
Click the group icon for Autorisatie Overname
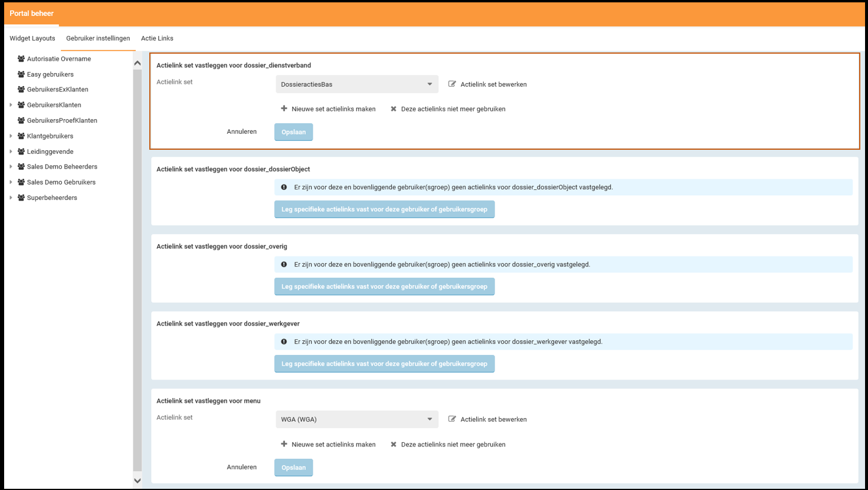coord(21,59)
